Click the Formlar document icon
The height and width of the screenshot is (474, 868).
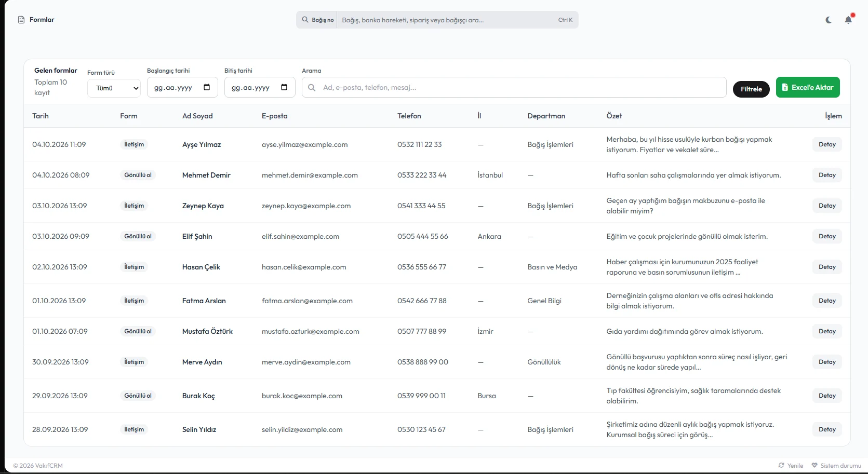(x=21, y=20)
